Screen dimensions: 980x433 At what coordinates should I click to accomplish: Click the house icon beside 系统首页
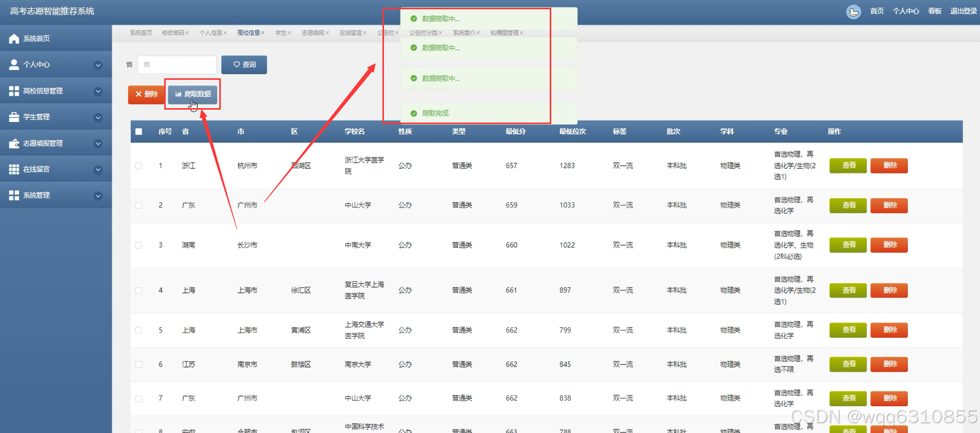tap(14, 39)
